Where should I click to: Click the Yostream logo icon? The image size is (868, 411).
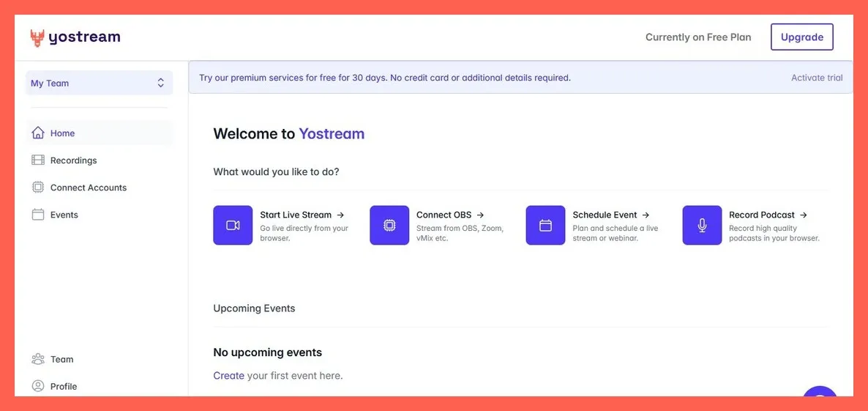37,37
